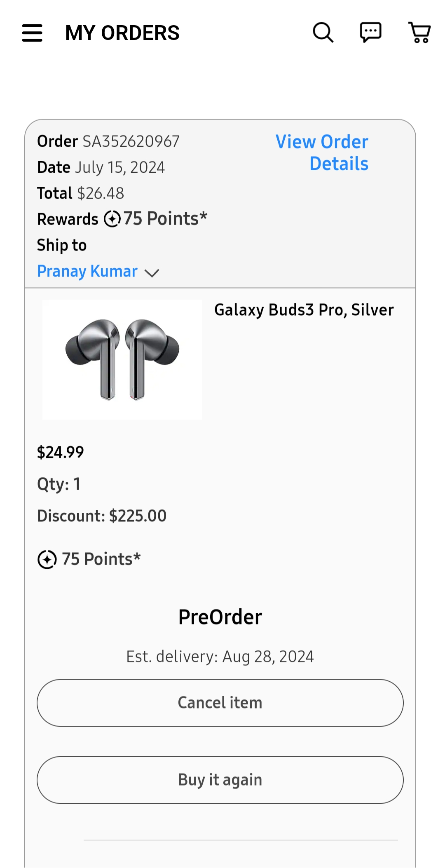Open View Order Details link
Viewport: 445px width, 868px height.
pos(322,152)
